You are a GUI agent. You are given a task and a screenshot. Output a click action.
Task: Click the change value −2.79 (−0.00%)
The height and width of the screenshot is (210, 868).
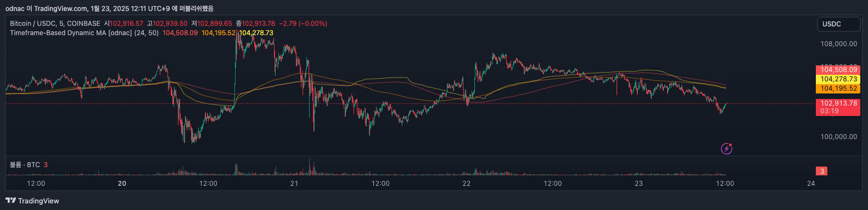303,24
